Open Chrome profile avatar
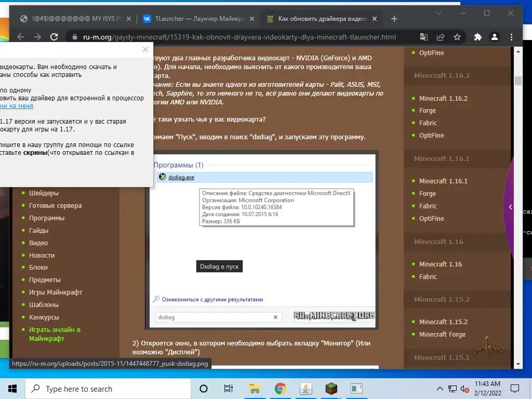 (495, 37)
